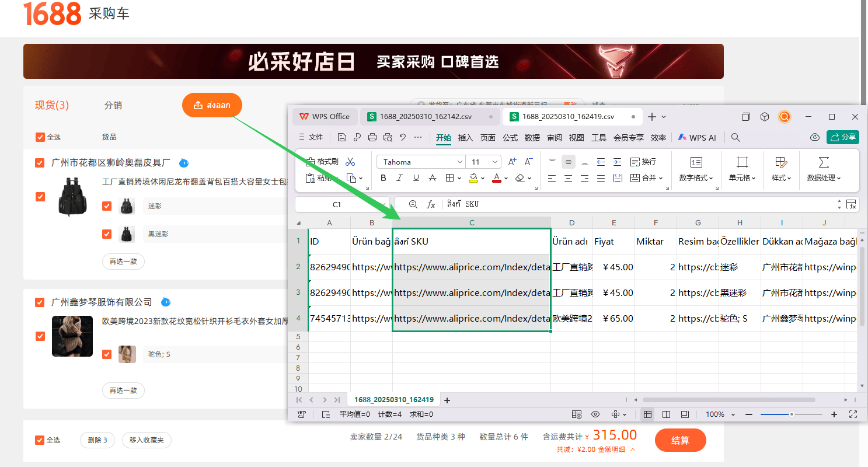Viewport: 868px width, 467px height.
Task: Click the undo arrow in toolbar
Action: (x=403, y=138)
